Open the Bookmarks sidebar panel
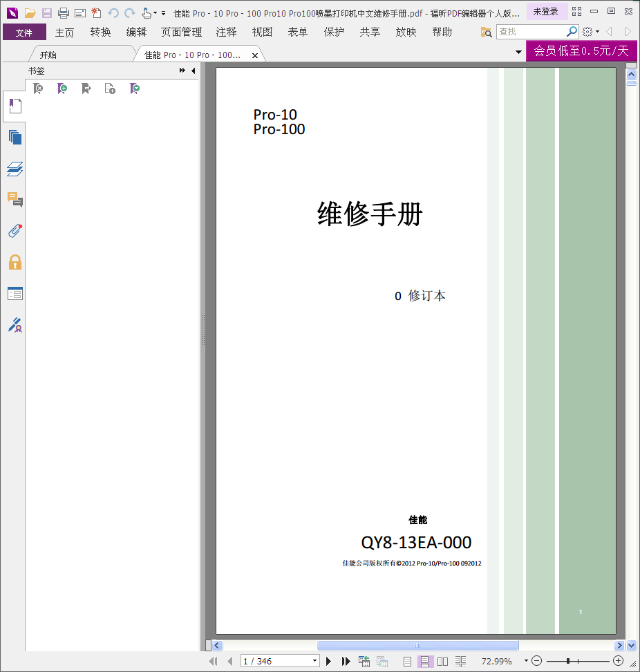Screen dimensions: 640x672 [x=15, y=106]
